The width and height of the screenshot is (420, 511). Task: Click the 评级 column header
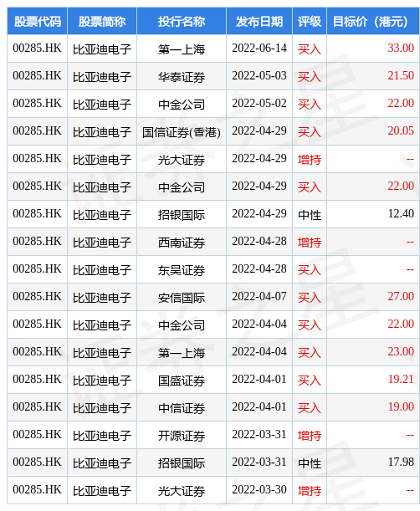pos(310,22)
